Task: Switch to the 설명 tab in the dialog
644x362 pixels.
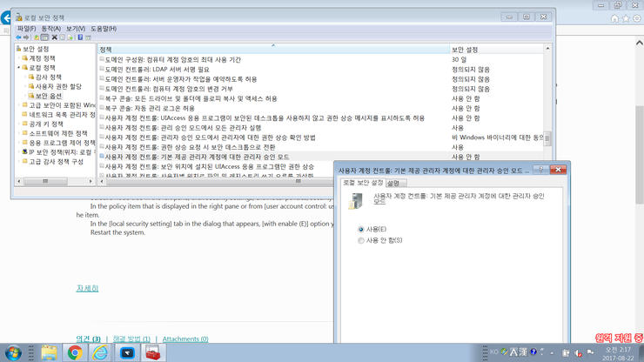Action: click(393, 183)
